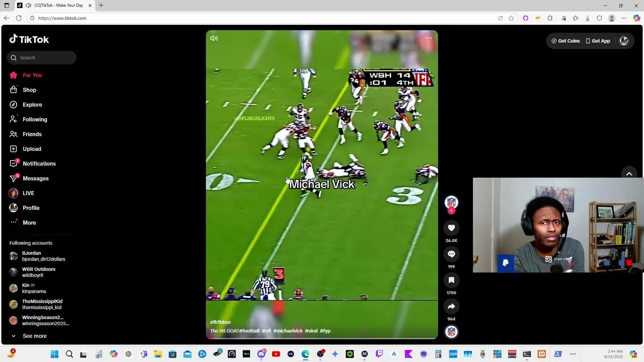Click the #viral hashtag

pyautogui.click(x=311, y=331)
